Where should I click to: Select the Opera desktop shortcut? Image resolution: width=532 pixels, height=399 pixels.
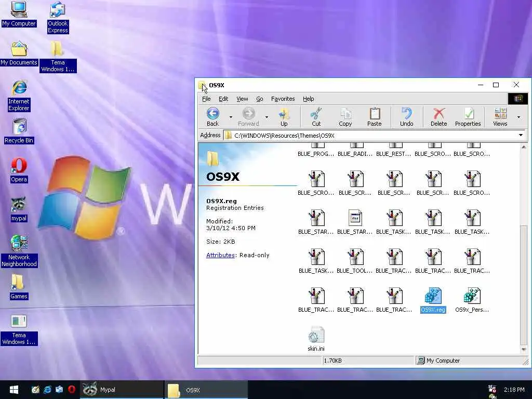pyautogui.click(x=19, y=170)
